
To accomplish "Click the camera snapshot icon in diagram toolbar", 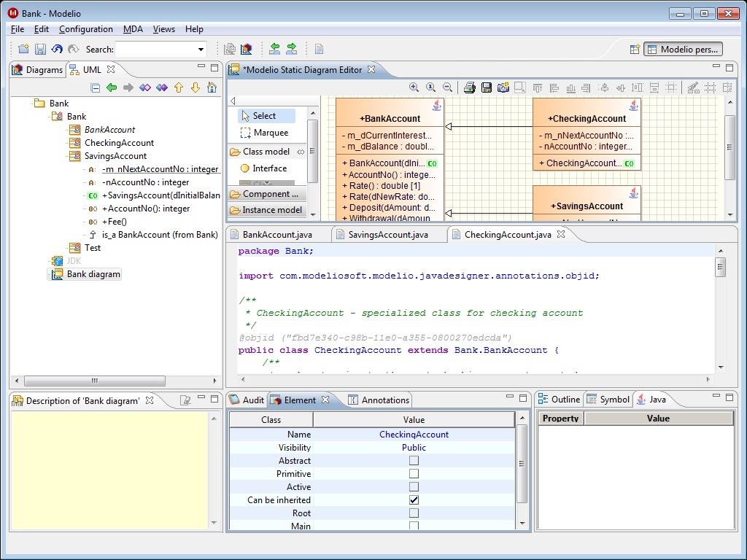I will point(503,87).
